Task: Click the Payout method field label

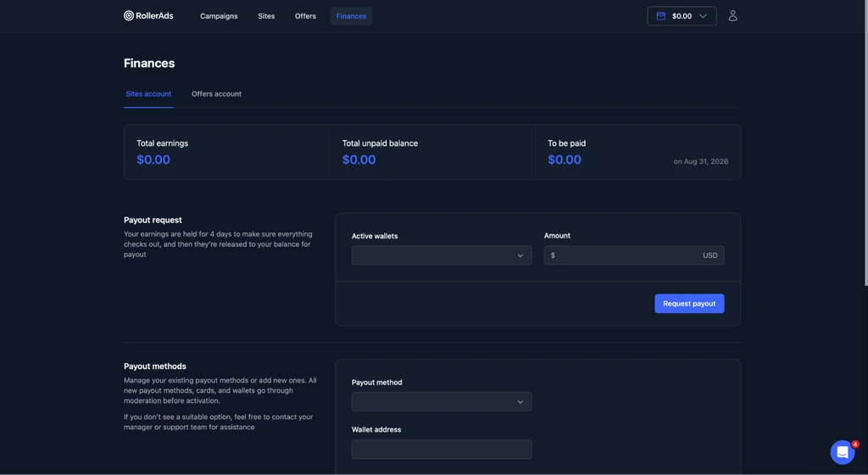Action: click(x=377, y=382)
